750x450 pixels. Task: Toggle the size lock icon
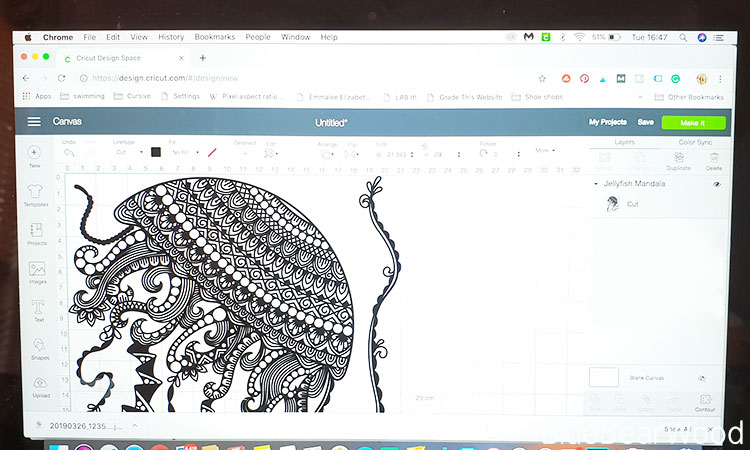[x=424, y=146]
